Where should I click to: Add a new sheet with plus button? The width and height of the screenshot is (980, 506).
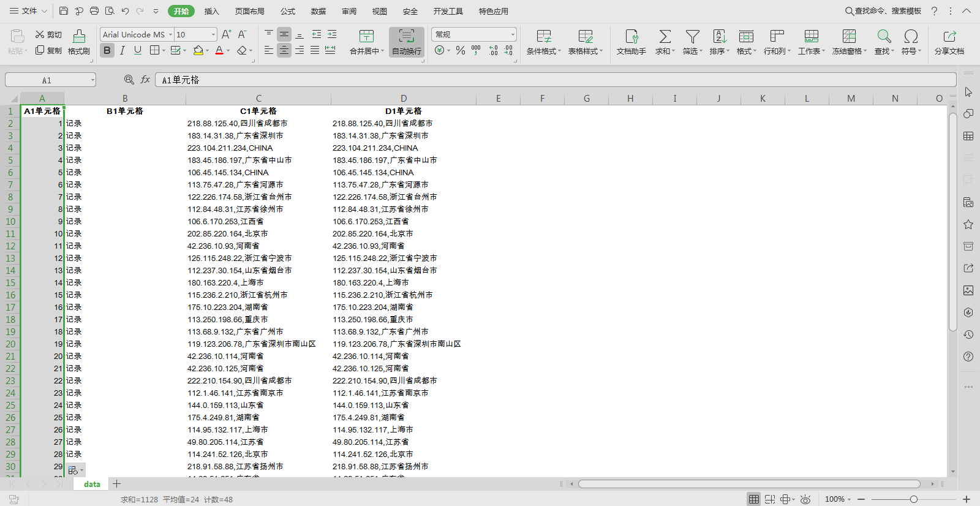(x=116, y=484)
